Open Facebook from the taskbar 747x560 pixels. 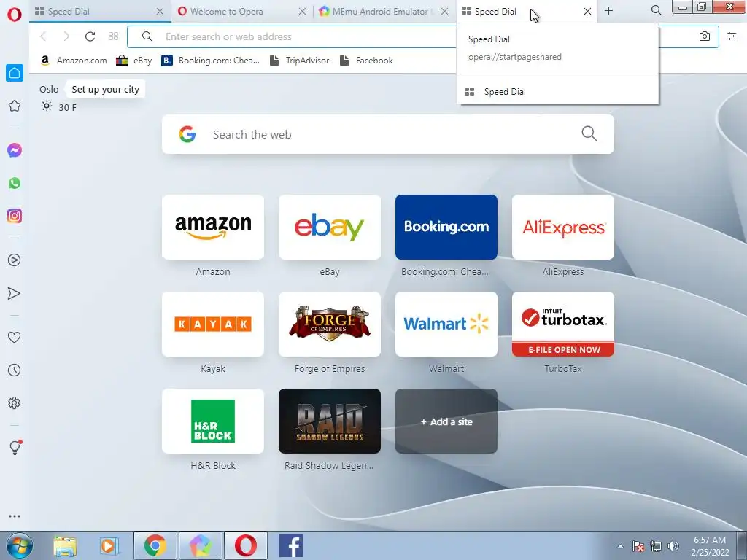pos(290,545)
